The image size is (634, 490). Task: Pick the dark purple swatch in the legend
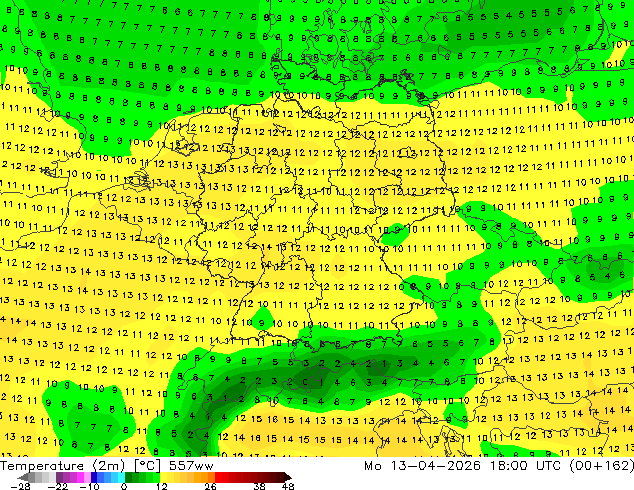[59, 477]
